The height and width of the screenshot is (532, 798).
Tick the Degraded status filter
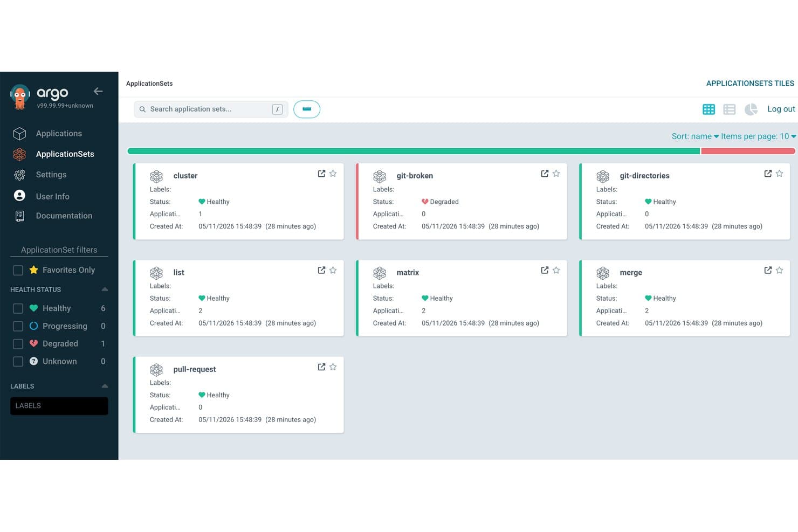18,344
